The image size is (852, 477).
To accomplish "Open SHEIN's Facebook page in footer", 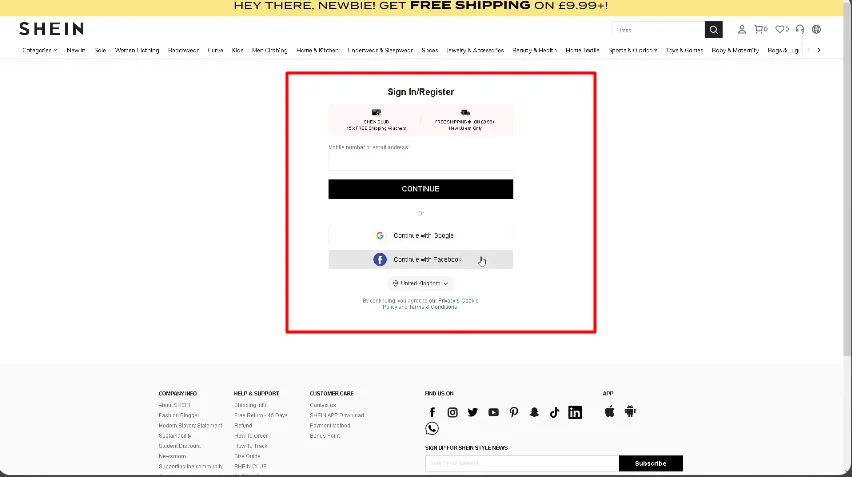I will click(x=432, y=412).
